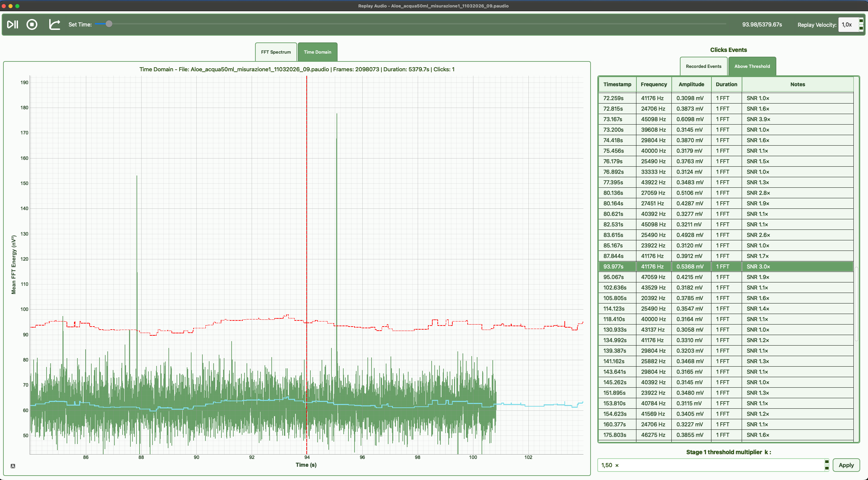The height and width of the screenshot is (480, 868).
Task: Sort by the Amplitude column header
Action: (x=691, y=84)
